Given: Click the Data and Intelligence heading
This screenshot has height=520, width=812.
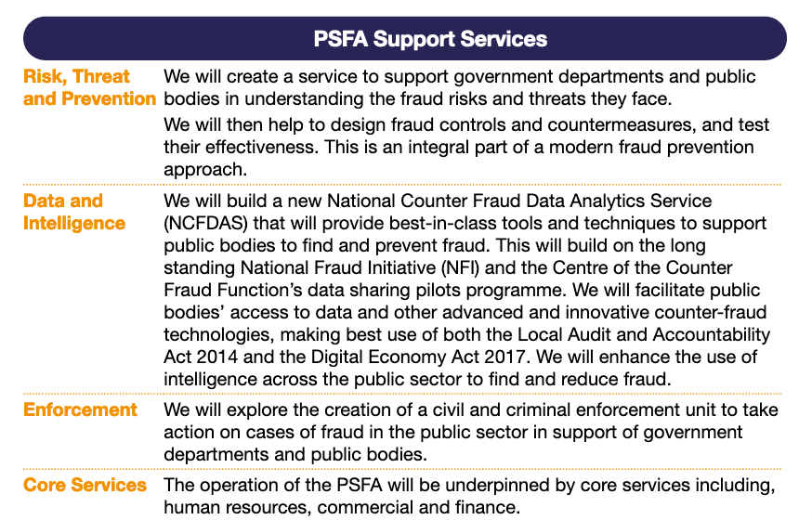Looking at the screenshot, I should pyautogui.click(x=74, y=212).
